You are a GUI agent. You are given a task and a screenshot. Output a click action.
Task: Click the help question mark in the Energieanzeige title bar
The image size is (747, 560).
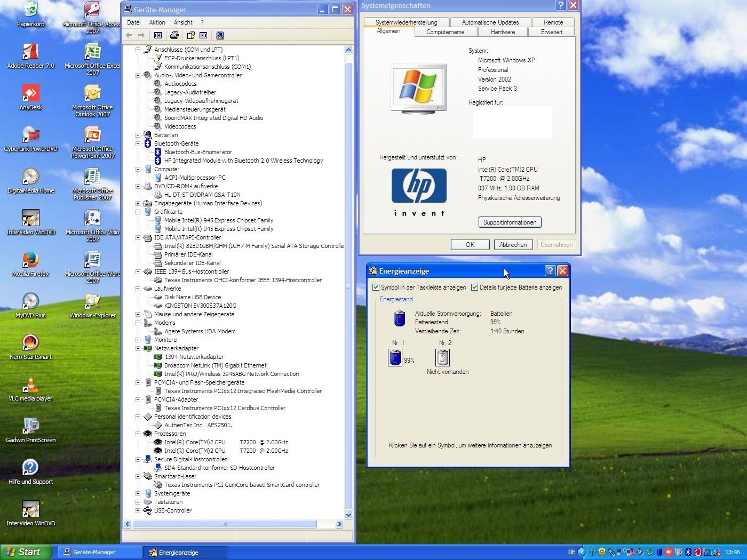[x=550, y=271]
